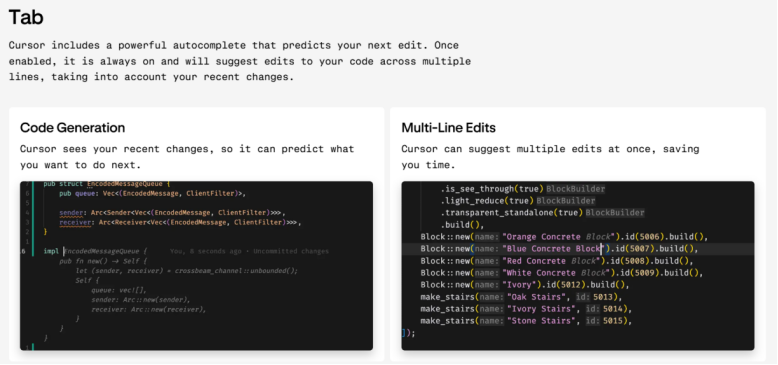The image size is (778, 365).
Task: Click the Tab autocomplete description paragraph
Action: [x=240, y=61]
